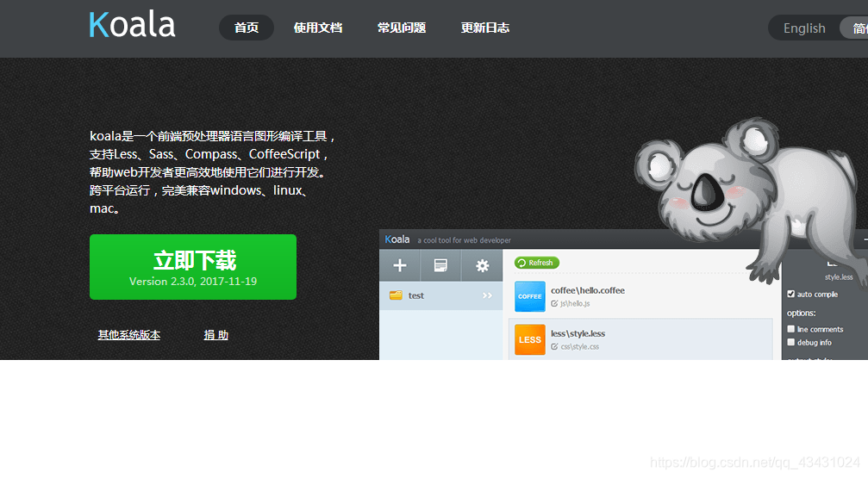Select the test project folder
This screenshot has height=478, width=868.
440,295
